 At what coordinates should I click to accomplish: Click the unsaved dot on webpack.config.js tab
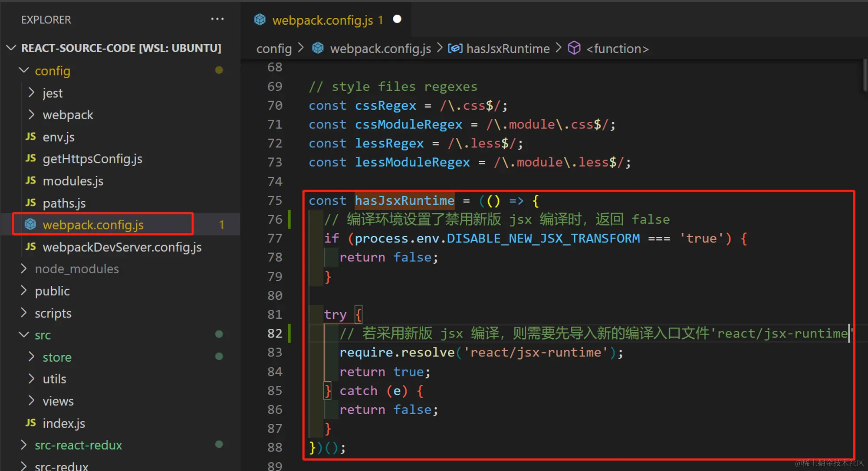point(397,19)
